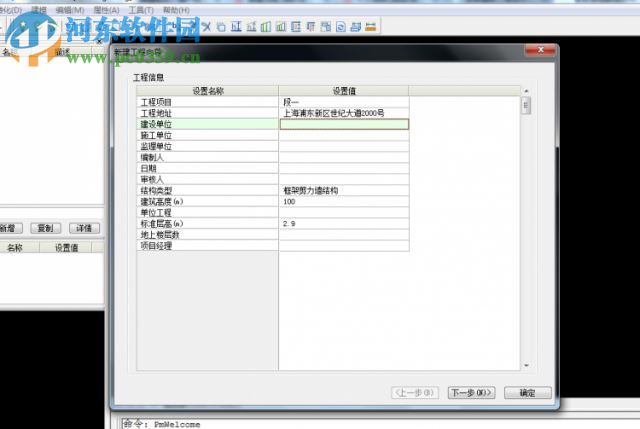Click the 新增 button in left panel

click(x=9, y=228)
